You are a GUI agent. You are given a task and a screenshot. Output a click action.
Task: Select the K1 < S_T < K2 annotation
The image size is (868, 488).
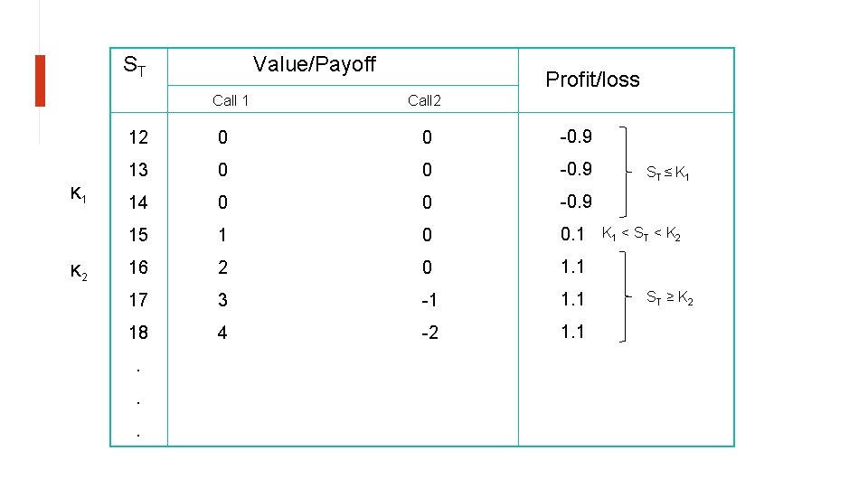[641, 233]
